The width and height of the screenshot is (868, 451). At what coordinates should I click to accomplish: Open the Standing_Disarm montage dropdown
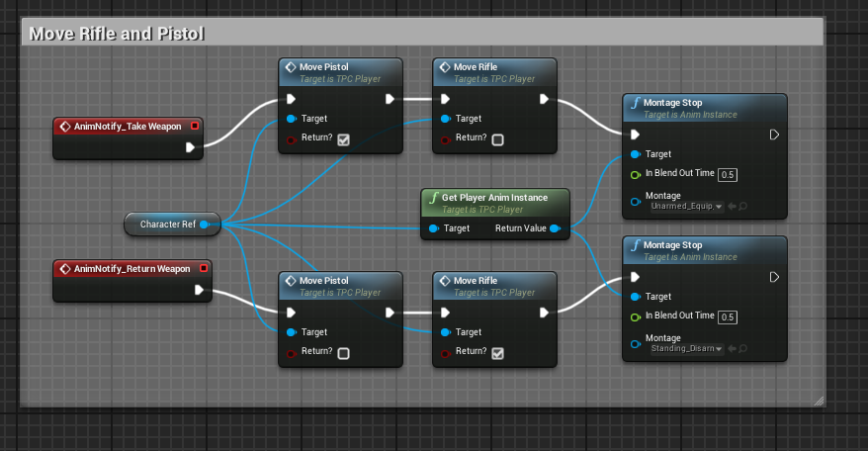point(686,348)
